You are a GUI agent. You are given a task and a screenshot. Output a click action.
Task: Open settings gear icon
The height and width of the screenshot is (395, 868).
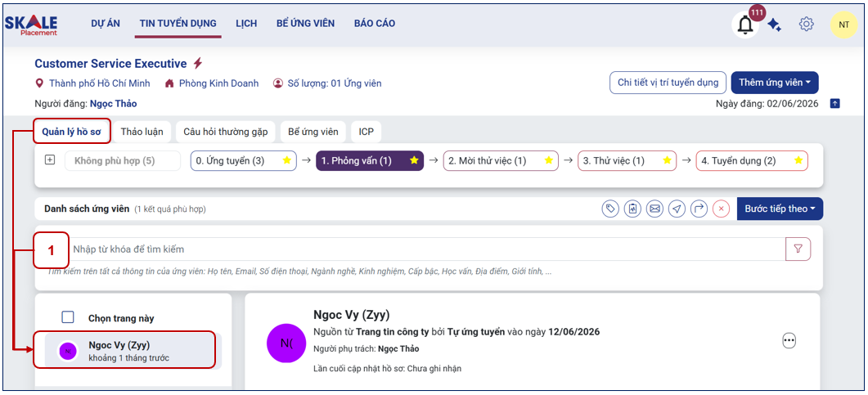(806, 25)
